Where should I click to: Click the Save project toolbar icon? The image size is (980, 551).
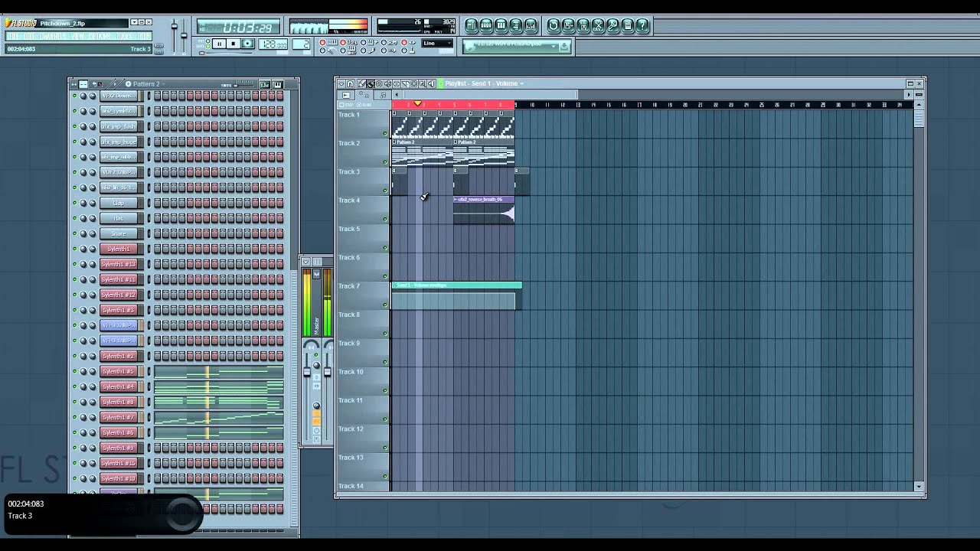pos(568,25)
